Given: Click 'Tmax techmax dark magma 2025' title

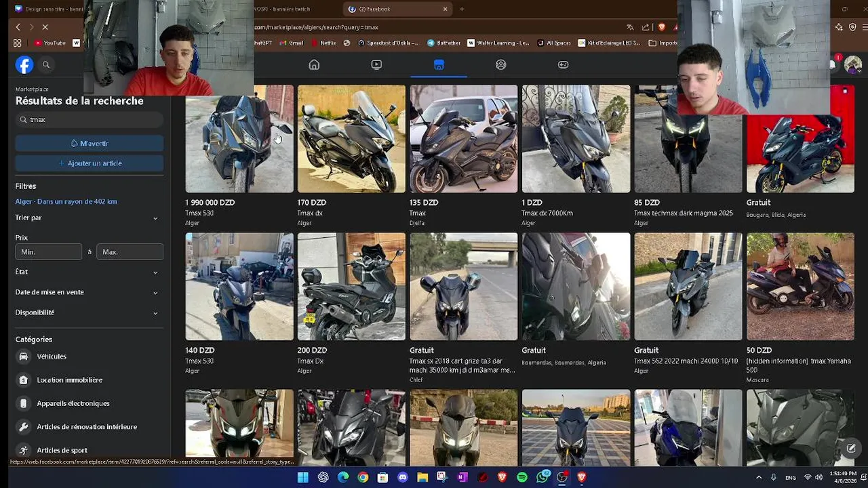Looking at the screenshot, I should coord(684,213).
